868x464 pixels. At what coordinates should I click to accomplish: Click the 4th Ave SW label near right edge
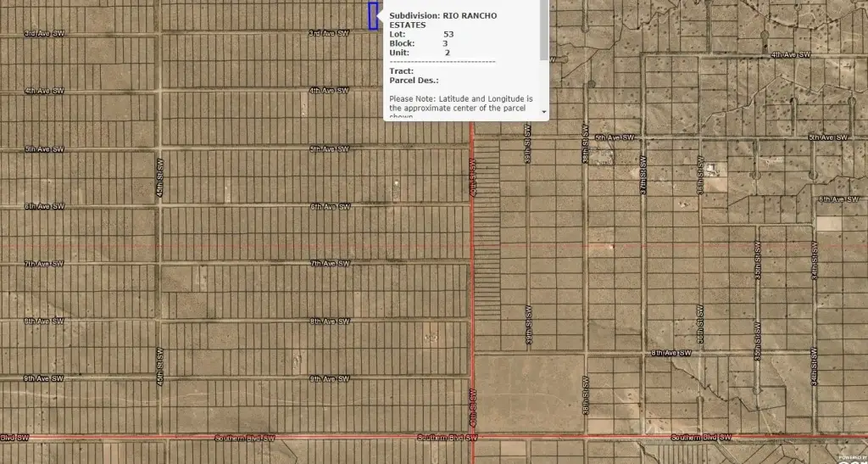click(x=791, y=55)
